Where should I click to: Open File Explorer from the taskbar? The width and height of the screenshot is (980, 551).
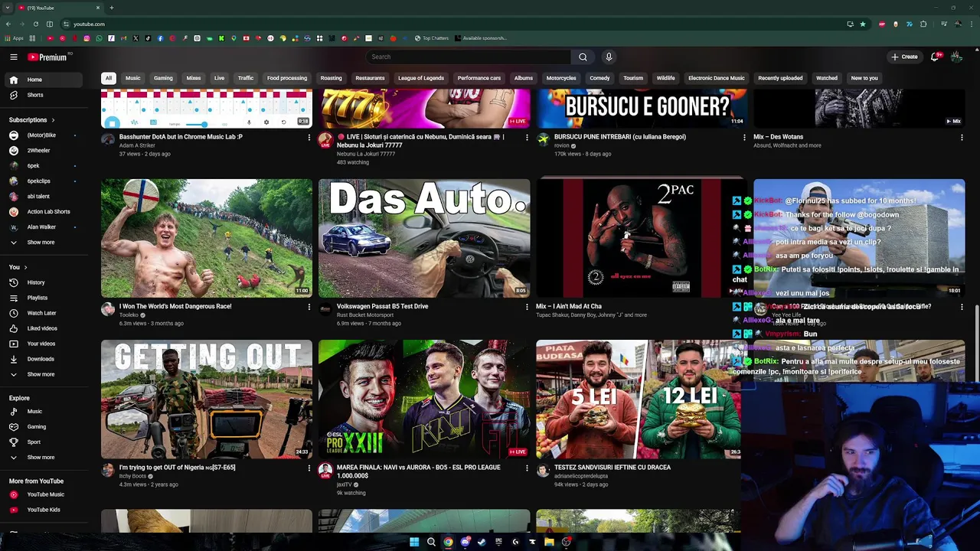(549, 542)
